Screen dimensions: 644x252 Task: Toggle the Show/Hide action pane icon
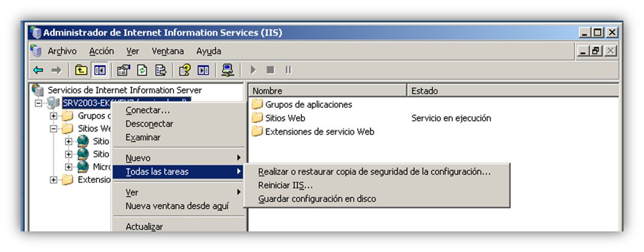coord(203,70)
